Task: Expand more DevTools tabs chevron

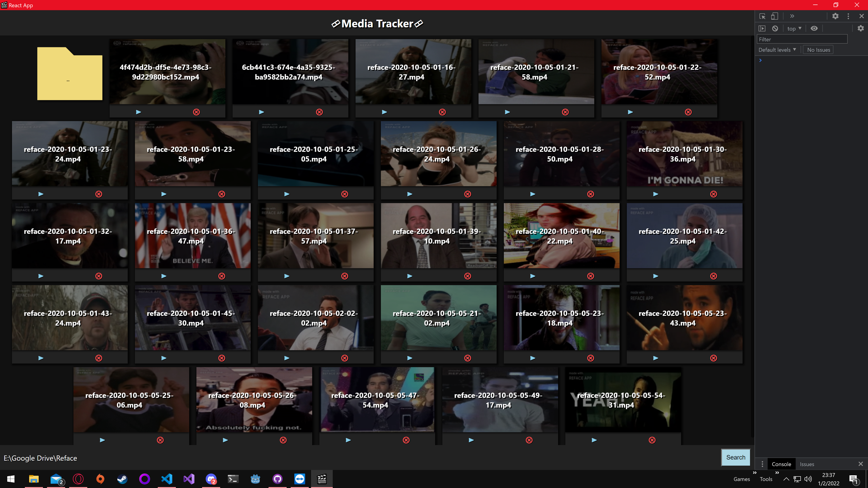Action: (x=792, y=16)
